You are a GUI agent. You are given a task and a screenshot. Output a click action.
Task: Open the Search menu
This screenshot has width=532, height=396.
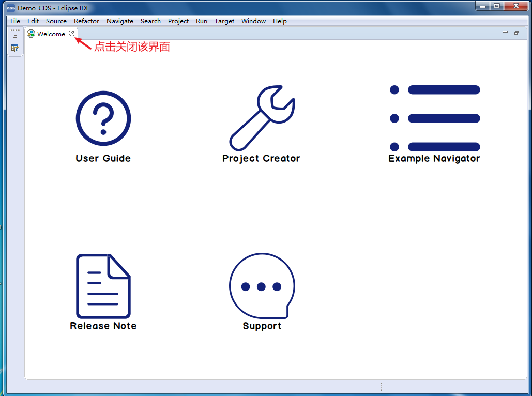point(150,21)
